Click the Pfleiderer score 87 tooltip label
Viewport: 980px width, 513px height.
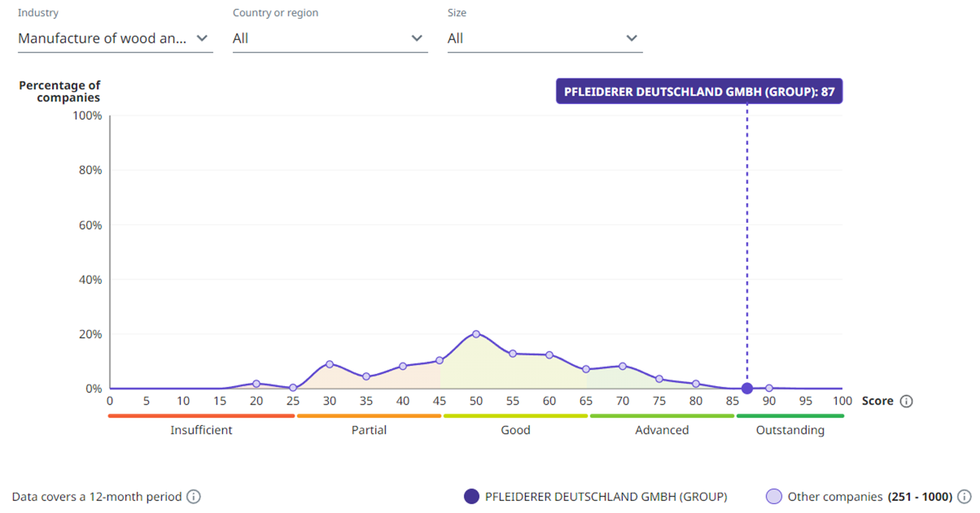point(699,92)
